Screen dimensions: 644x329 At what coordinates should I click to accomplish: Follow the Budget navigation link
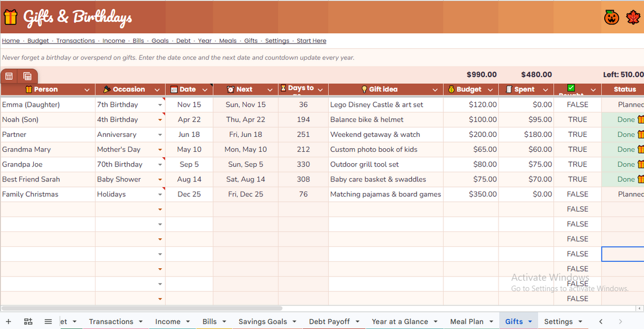click(x=38, y=41)
